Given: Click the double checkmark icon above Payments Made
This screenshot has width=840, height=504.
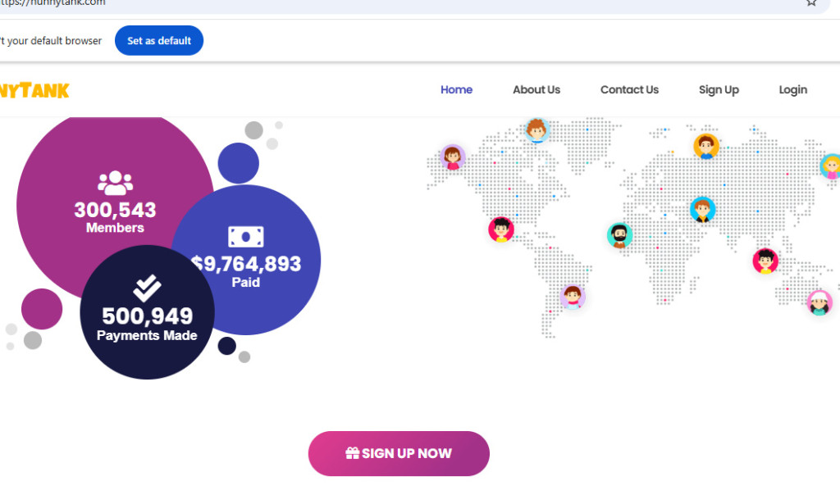Looking at the screenshot, I should [x=146, y=287].
